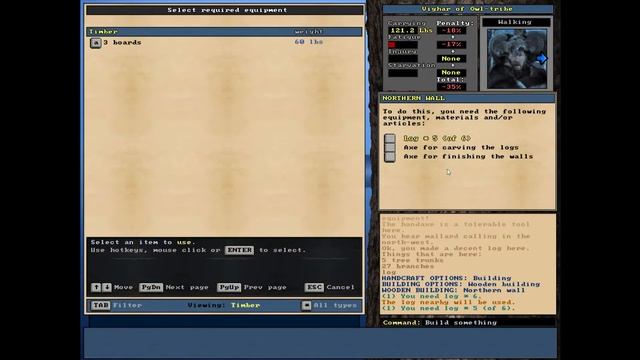The image size is (640, 360).
Task: Click the weight column header
Action: [x=309, y=31]
